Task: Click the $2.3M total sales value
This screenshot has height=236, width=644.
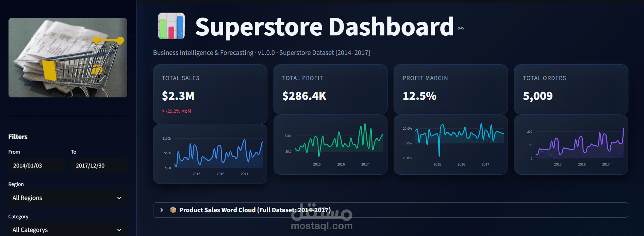Action: tap(178, 96)
